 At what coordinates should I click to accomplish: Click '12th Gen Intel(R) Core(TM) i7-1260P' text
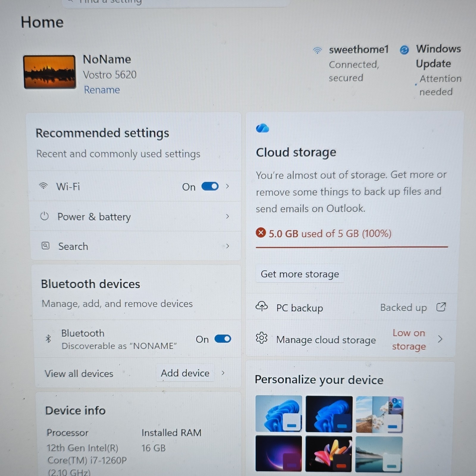pos(87,454)
